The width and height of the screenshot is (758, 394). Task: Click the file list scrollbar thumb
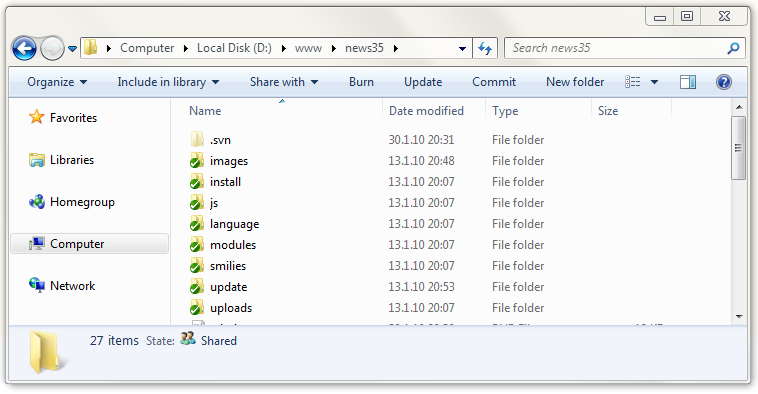pos(738,148)
